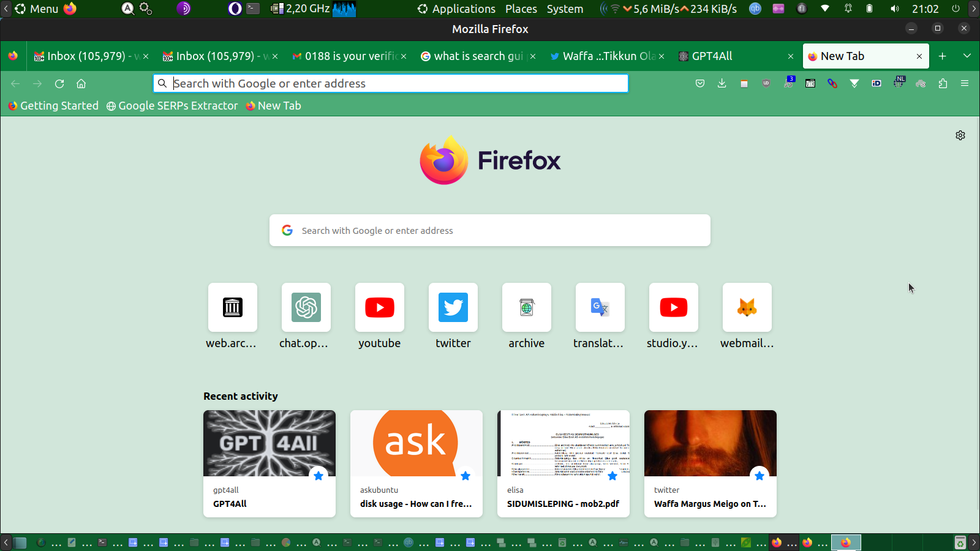Open the Downloads panel icon
The image size is (980, 551).
click(x=722, y=83)
